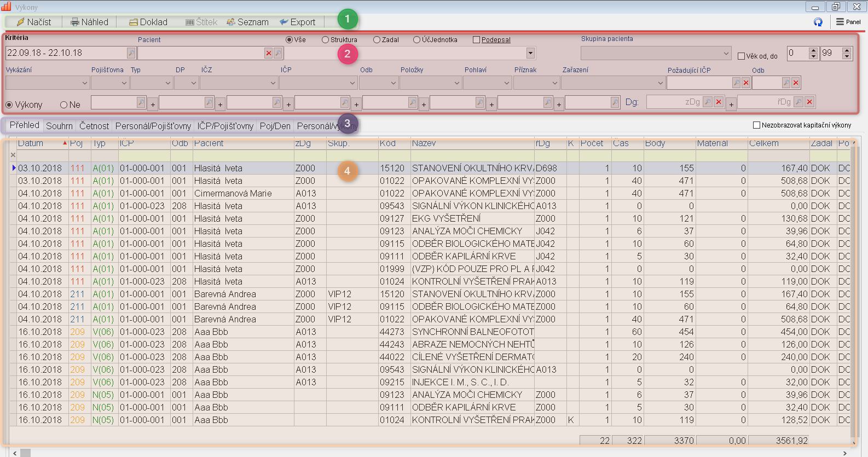Sort table by Pacient column header
The width and height of the screenshot is (868, 457).
pos(209,143)
